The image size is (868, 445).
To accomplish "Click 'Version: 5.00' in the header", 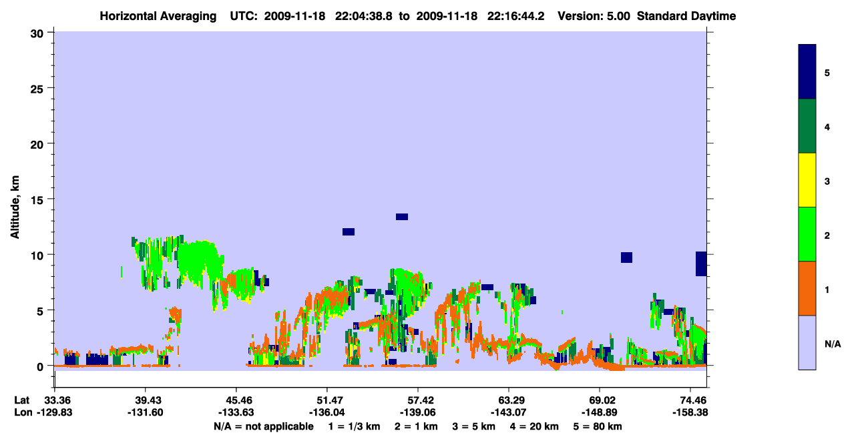I will [x=594, y=15].
